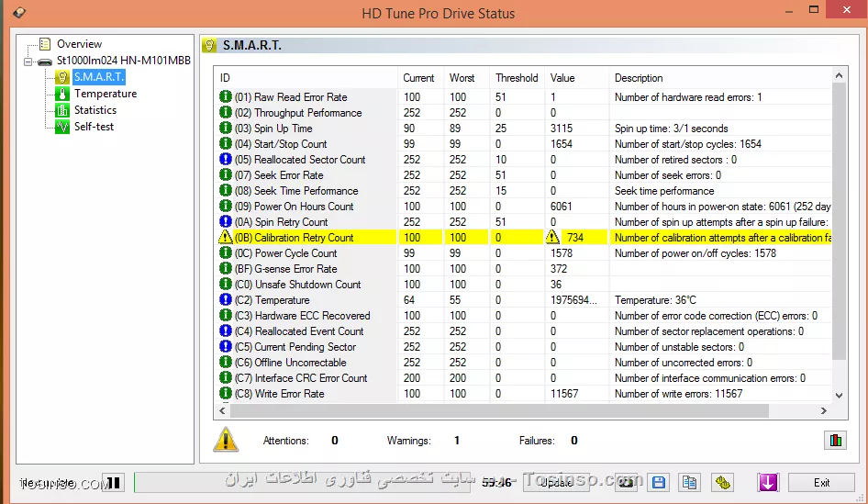Click the Calibration Retry Count warning icon

pyautogui.click(x=226, y=237)
